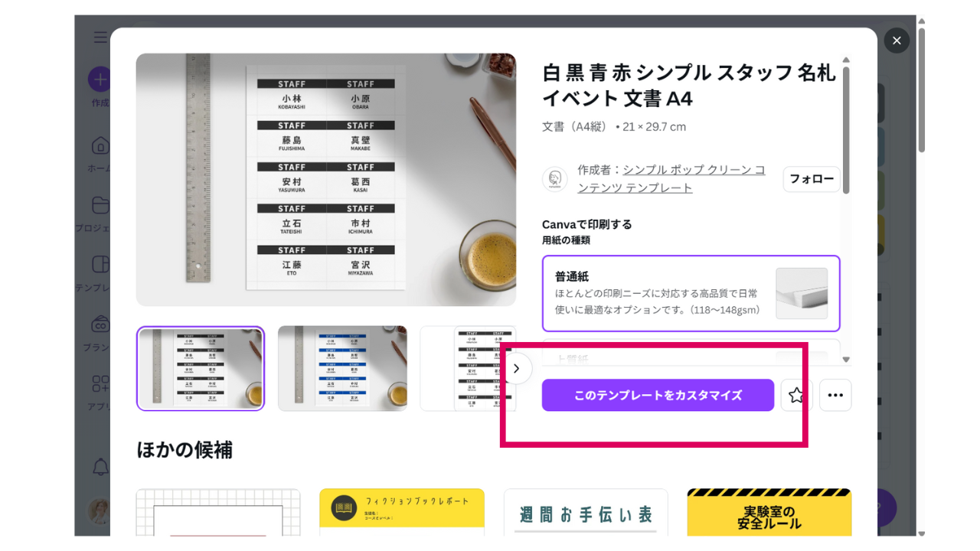Open the Projects folder icon
This screenshot has width=980, height=551.
(100, 205)
